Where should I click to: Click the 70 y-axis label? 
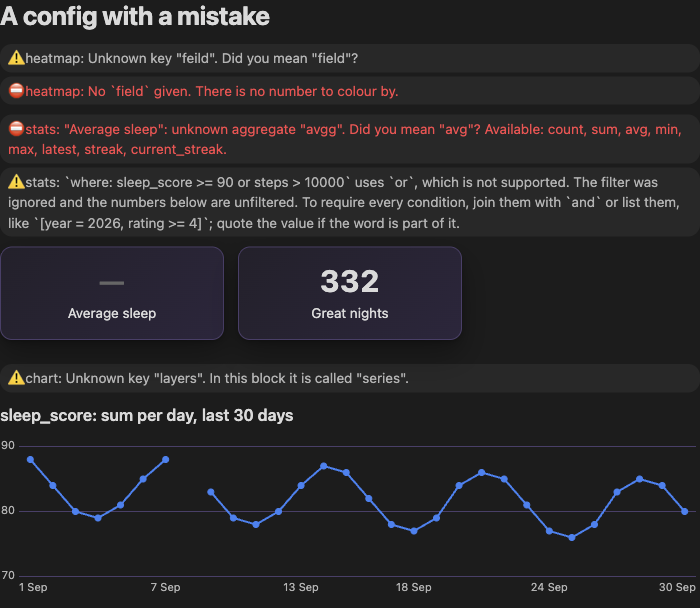[8, 575]
